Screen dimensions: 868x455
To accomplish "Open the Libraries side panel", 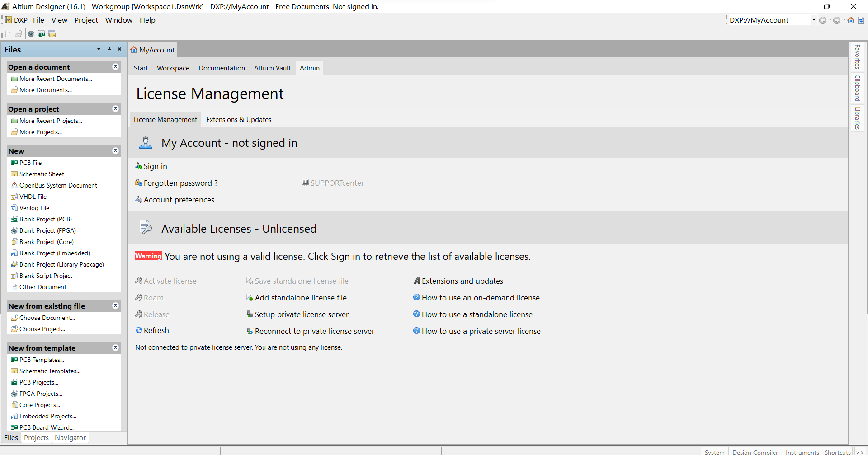I will [x=857, y=118].
